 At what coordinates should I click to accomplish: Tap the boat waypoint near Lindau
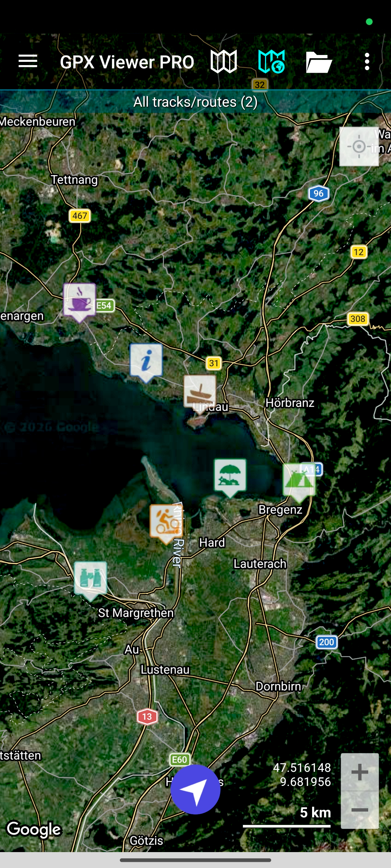(x=200, y=392)
